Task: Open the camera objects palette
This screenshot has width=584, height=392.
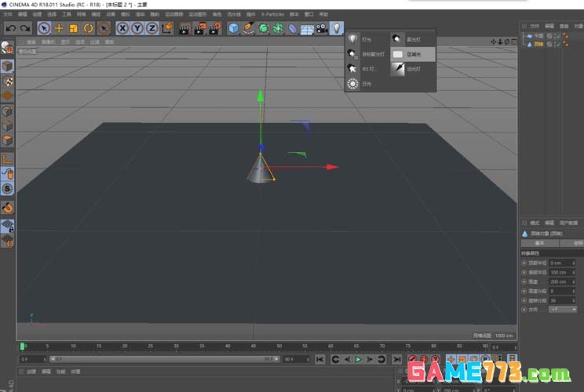Action: tap(322, 28)
